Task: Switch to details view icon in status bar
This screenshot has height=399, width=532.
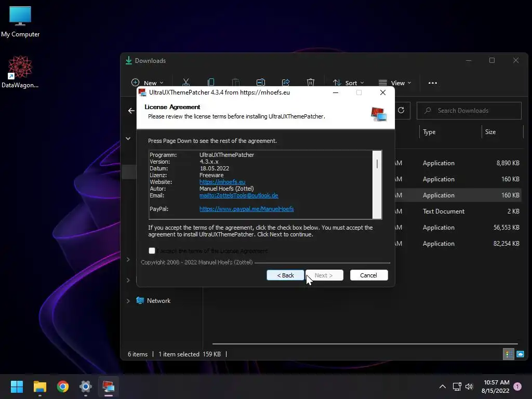Action: pyautogui.click(x=508, y=354)
